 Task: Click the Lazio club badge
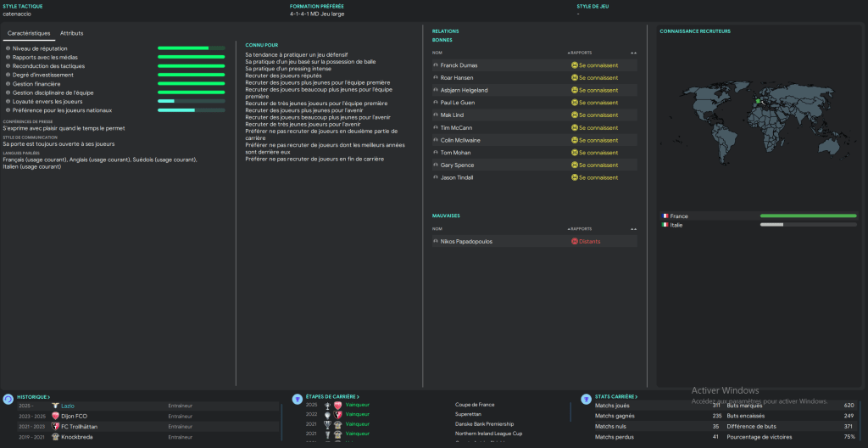pos(56,406)
